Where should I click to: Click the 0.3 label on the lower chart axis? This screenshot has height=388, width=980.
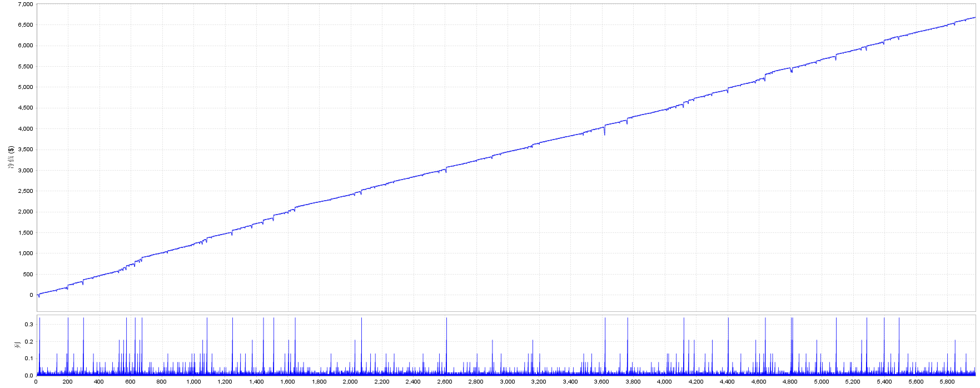29,324
